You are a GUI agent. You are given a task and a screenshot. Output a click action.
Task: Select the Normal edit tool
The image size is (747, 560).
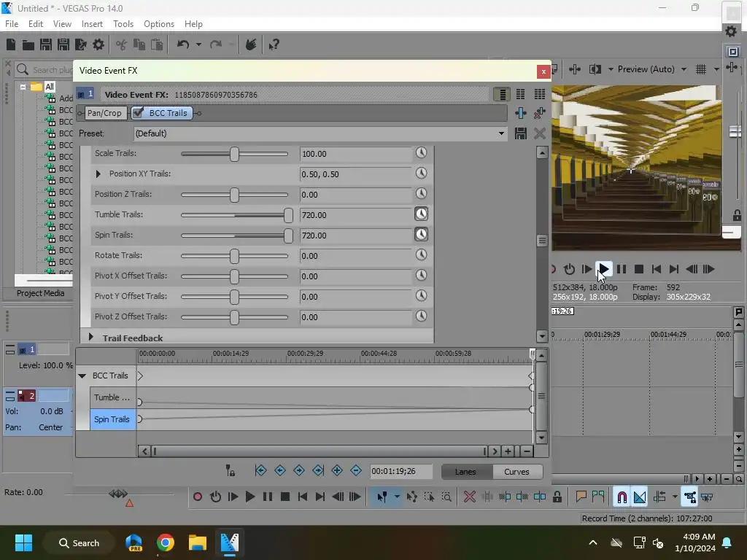click(x=382, y=497)
